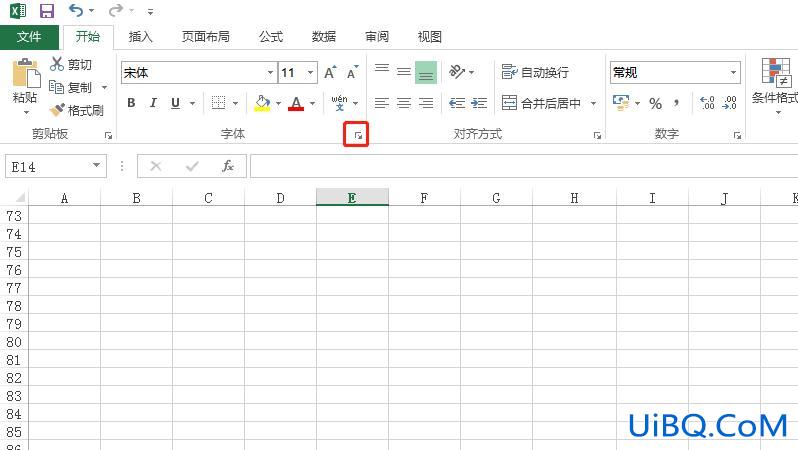Switch to the 数据 tab
798x450 pixels.
pos(324,37)
